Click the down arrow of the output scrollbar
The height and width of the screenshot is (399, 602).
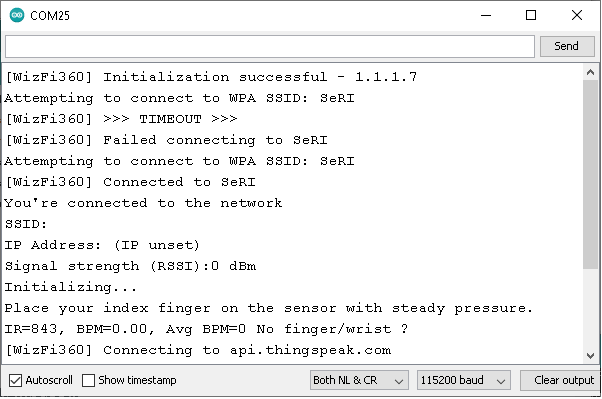point(590,356)
